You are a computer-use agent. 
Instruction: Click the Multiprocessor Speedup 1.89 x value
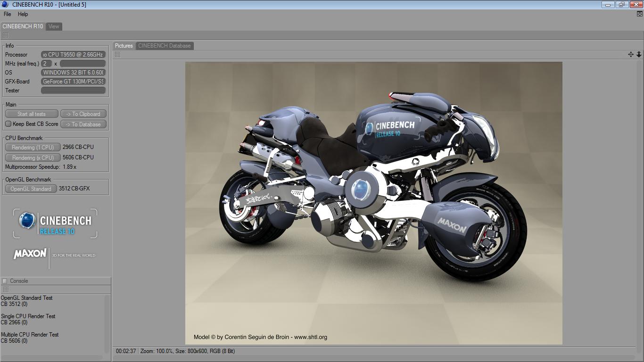click(69, 167)
